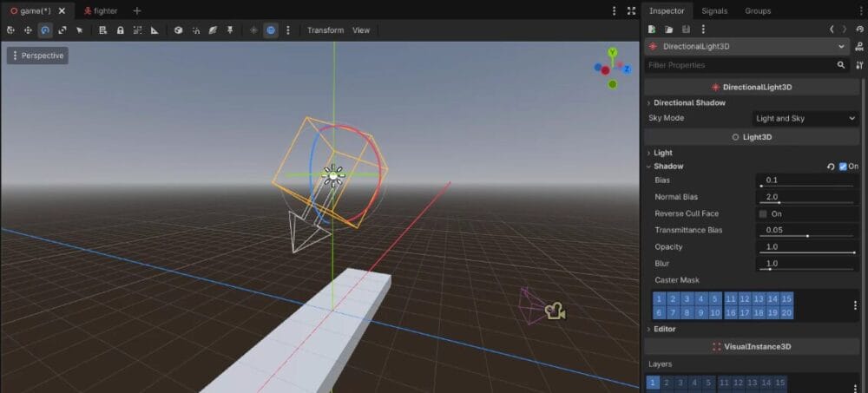This screenshot has height=393, width=868.
Task: Toggle the preview environment globe icon
Action: [271, 30]
